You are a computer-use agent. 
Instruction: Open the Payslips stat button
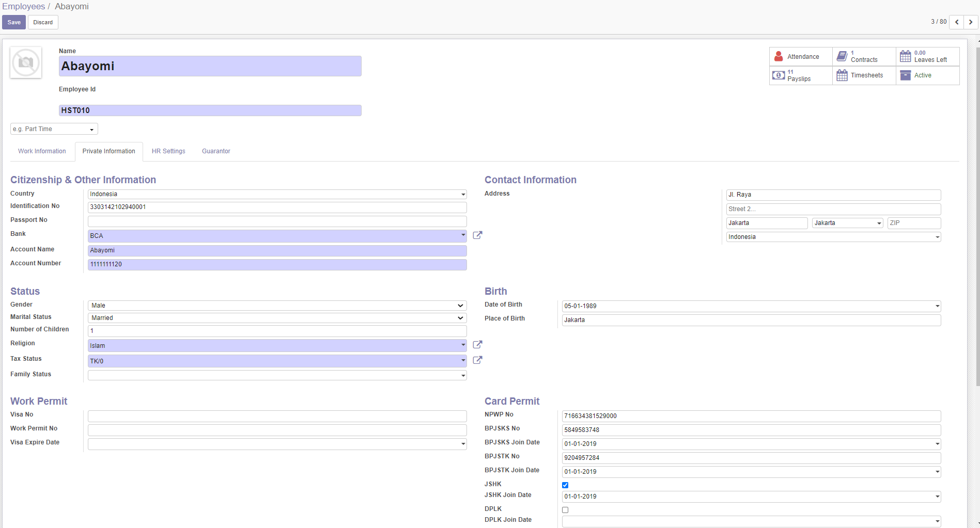click(x=801, y=75)
